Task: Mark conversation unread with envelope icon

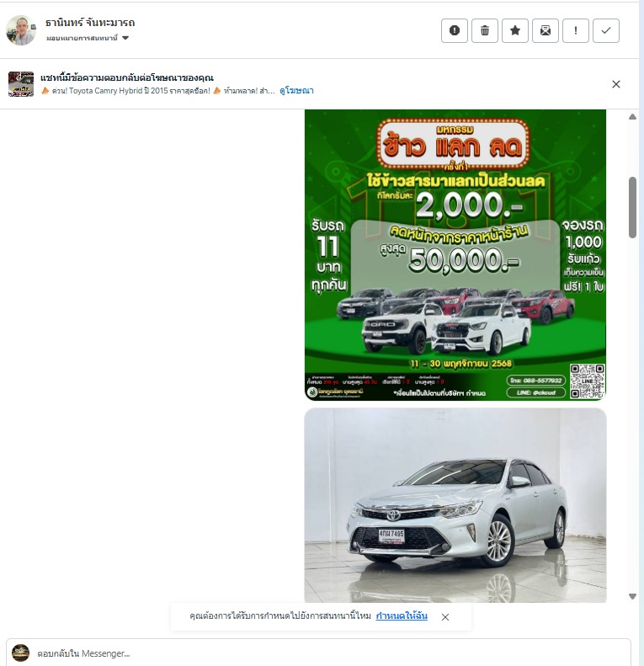Action: coord(546,30)
